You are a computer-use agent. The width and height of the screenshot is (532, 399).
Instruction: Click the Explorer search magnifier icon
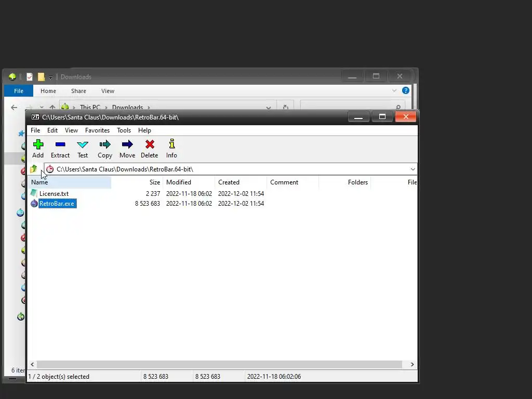point(398,107)
